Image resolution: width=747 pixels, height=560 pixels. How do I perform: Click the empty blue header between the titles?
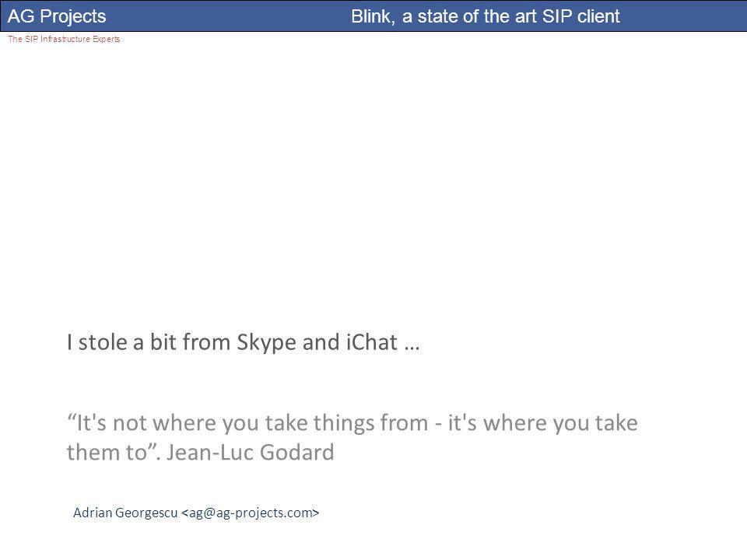(x=229, y=16)
